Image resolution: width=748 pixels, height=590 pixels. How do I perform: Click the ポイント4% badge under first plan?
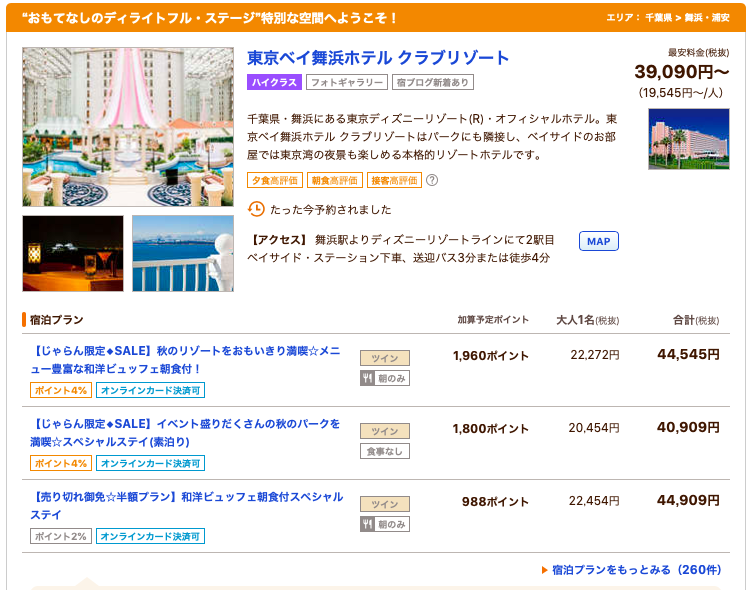click(61, 390)
